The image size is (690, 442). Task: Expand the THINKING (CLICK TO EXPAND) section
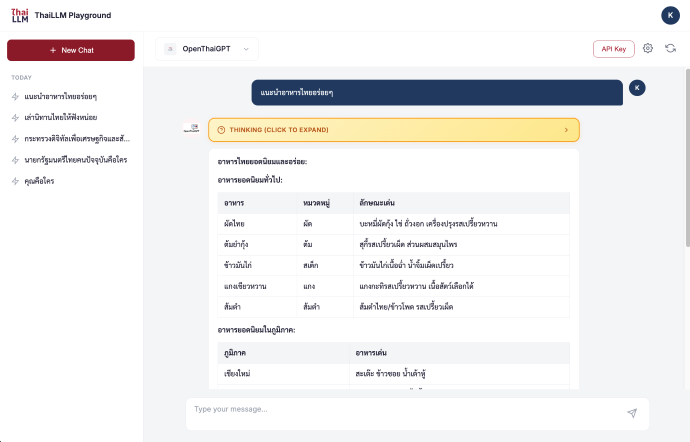click(x=394, y=130)
